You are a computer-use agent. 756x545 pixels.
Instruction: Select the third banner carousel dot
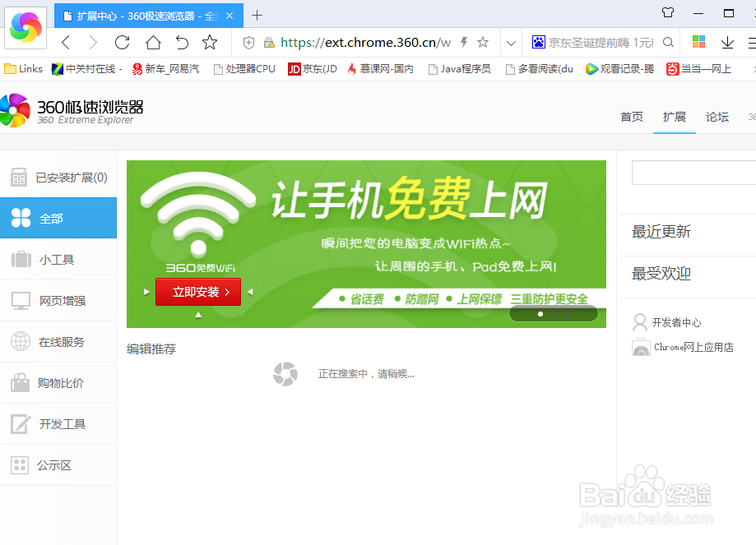tap(567, 314)
